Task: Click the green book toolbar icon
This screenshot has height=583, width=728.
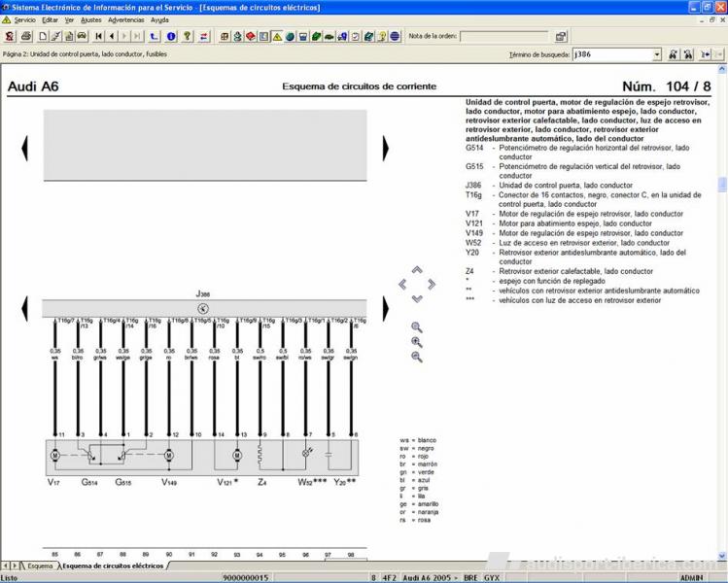Action: (x=316, y=36)
